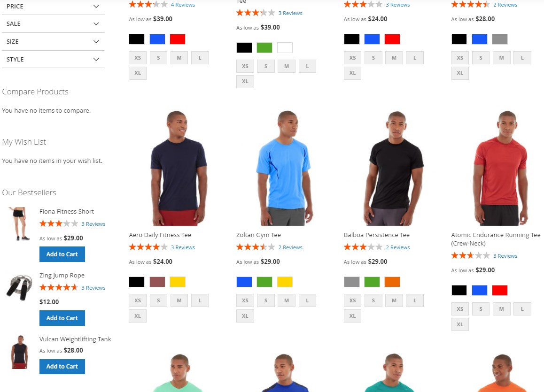The width and height of the screenshot is (544, 392).
Task: Select size XS for Aero Daily Fitness Tee
Action: click(138, 300)
